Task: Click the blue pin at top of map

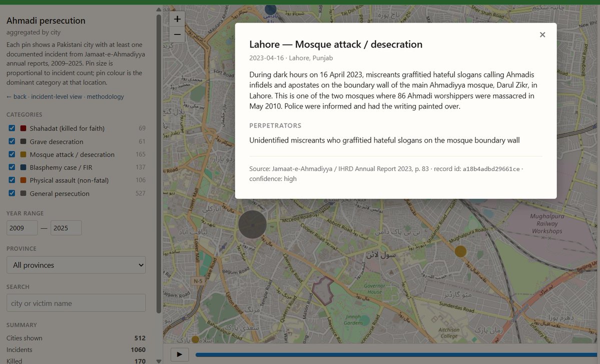Action: pos(271,9)
